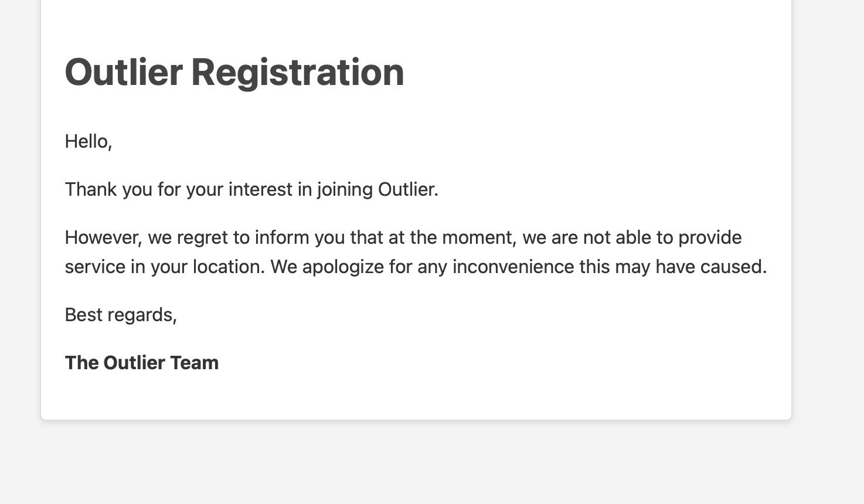864x504 pixels.
Task: Click the bold "The Outlier Team" signature
Action: click(x=142, y=363)
